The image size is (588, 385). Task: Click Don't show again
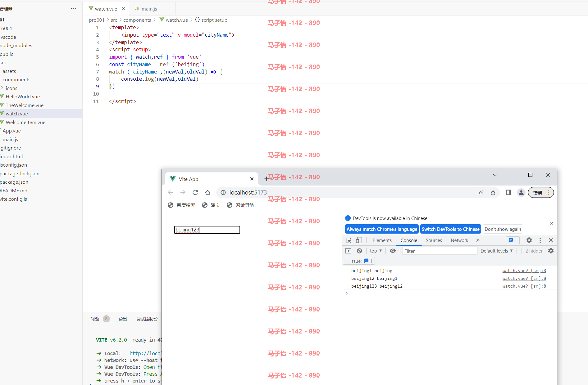503,229
